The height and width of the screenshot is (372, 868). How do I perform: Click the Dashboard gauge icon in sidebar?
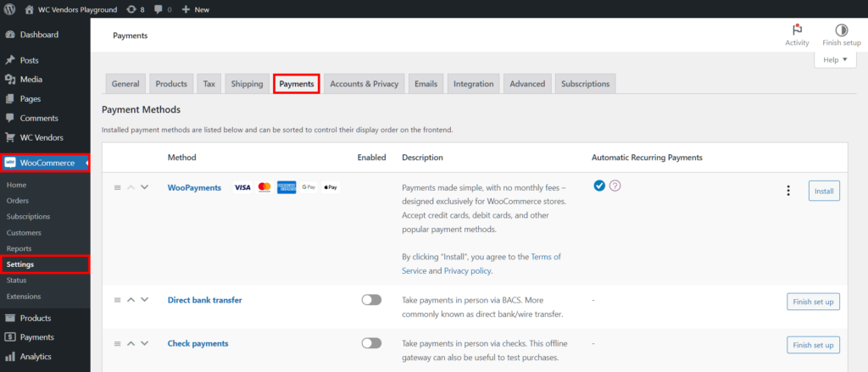tap(10, 35)
